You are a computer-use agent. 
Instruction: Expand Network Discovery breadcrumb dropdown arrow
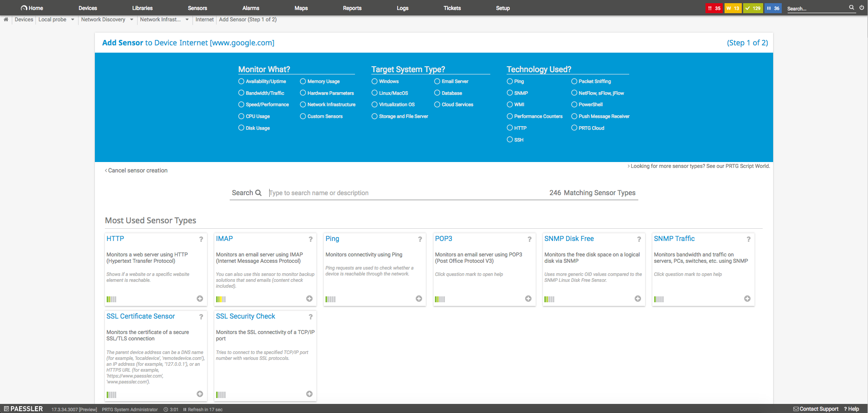click(x=132, y=20)
